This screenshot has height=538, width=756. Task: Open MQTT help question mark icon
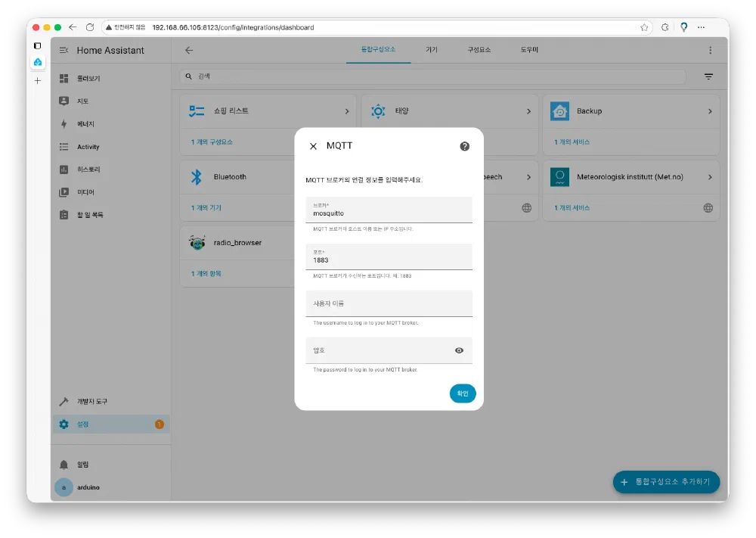tap(465, 146)
